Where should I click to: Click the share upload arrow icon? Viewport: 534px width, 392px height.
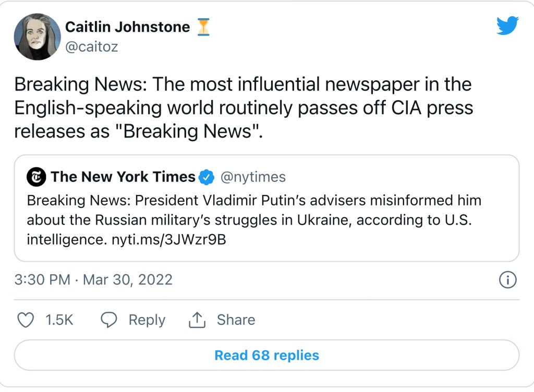(x=197, y=320)
